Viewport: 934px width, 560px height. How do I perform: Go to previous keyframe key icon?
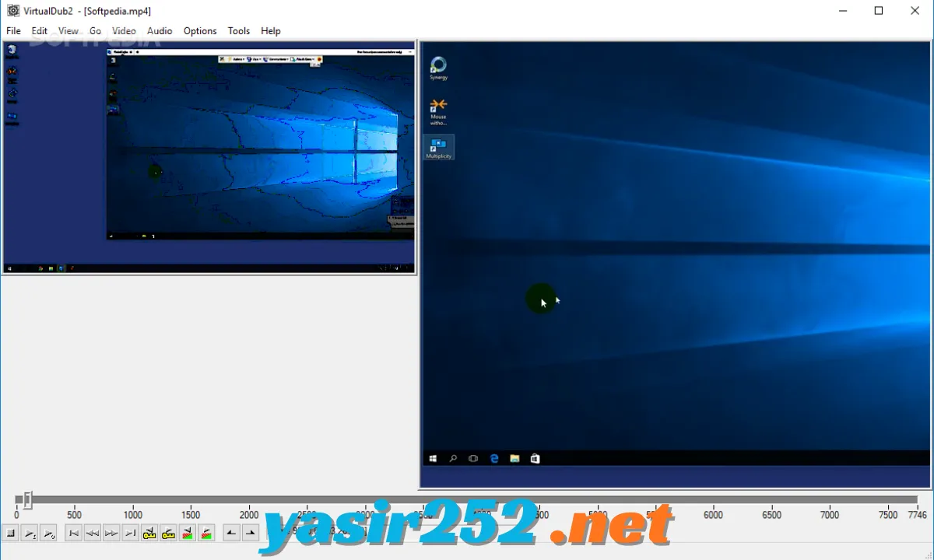tap(149, 533)
